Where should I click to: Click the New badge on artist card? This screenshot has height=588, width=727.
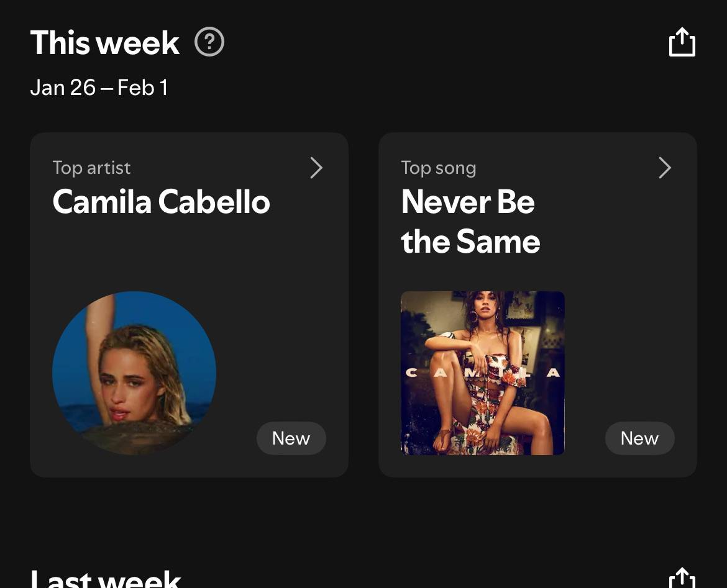[x=291, y=438]
